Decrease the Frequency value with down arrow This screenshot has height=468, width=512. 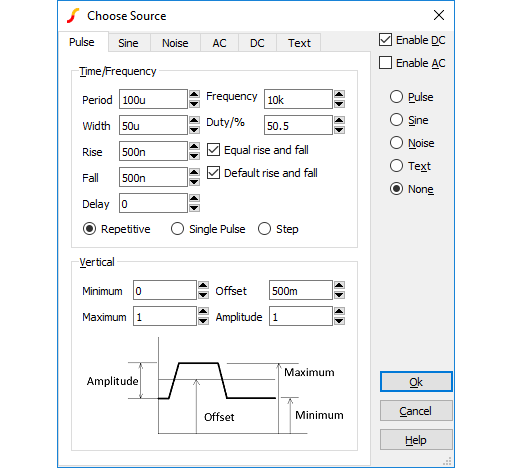tap(339, 104)
